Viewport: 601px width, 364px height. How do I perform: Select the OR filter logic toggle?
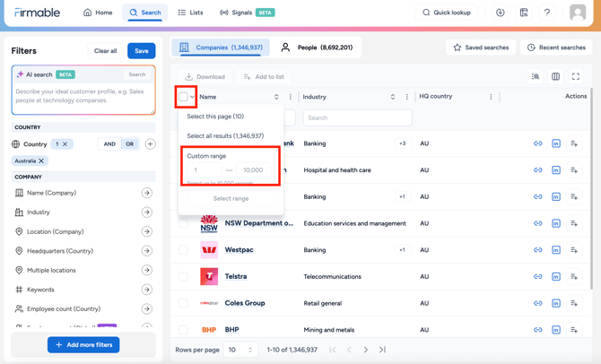point(130,144)
